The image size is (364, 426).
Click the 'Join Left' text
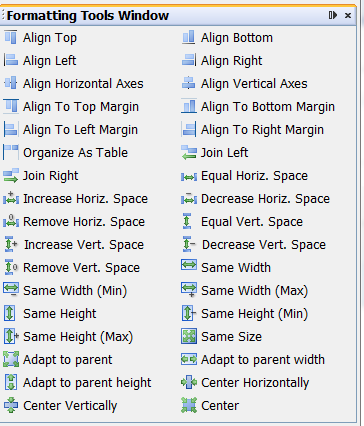[x=224, y=153]
